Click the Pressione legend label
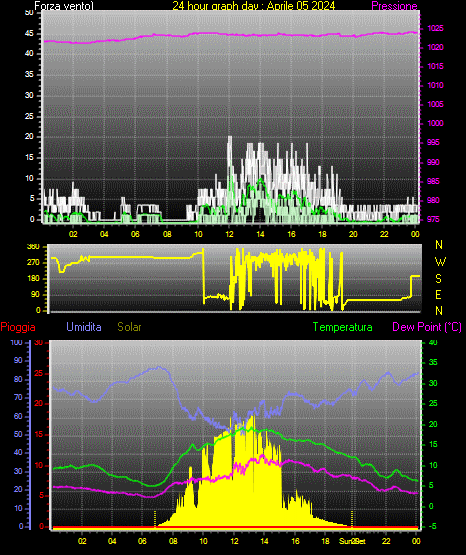466x555 pixels. (395, 6)
